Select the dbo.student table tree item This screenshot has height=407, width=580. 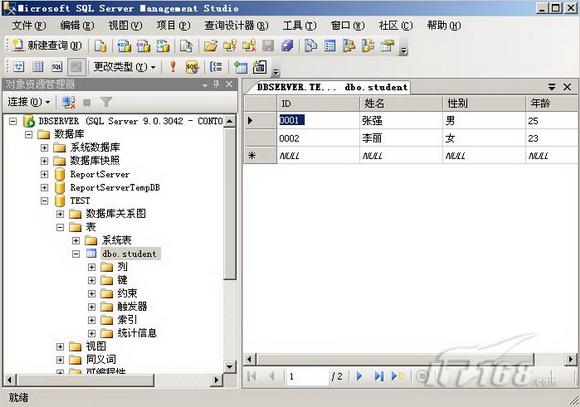(x=129, y=254)
